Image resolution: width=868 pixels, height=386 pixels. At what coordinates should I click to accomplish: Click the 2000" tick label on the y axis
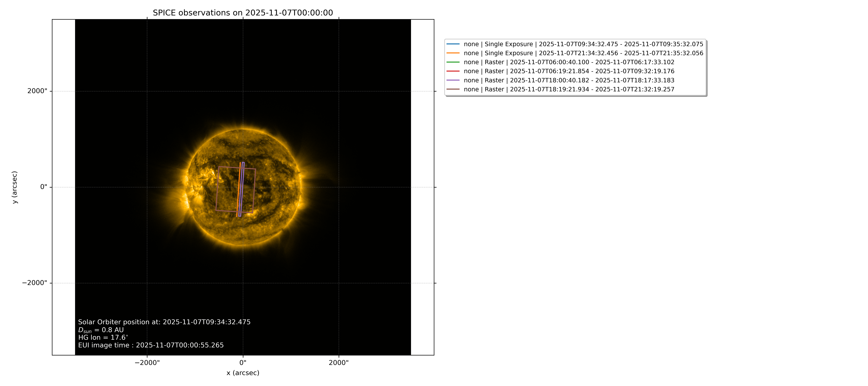coord(37,91)
